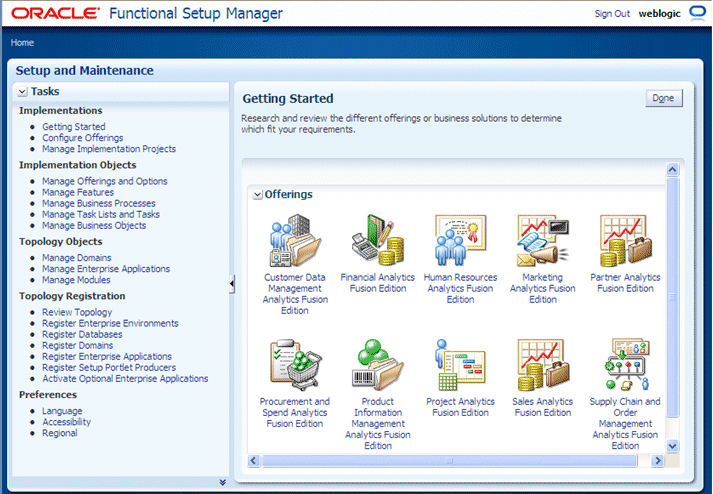Open Register Setup Portlet Producers
This screenshot has width=713, height=494.
(x=109, y=368)
